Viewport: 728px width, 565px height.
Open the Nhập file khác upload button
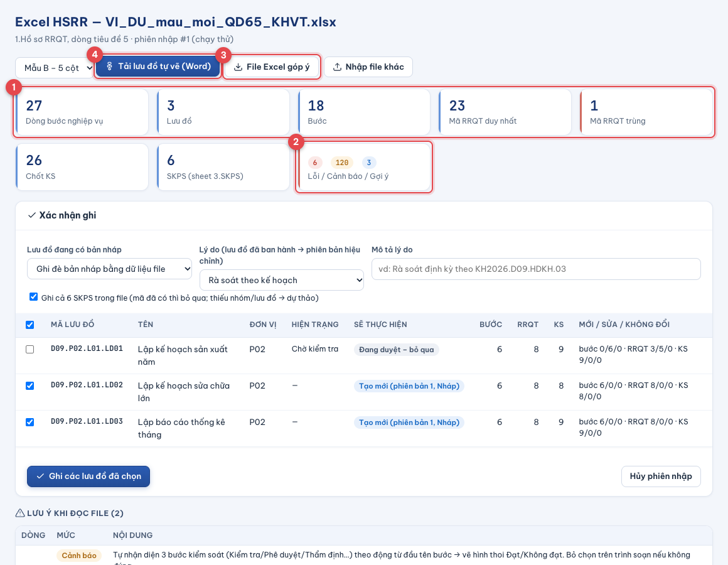(368, 67)
